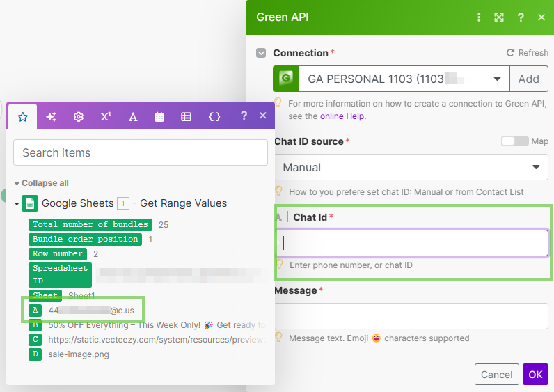Open the text functions tab (A)
This screenshot has height=392, width=554.
[x=132, y=117]
